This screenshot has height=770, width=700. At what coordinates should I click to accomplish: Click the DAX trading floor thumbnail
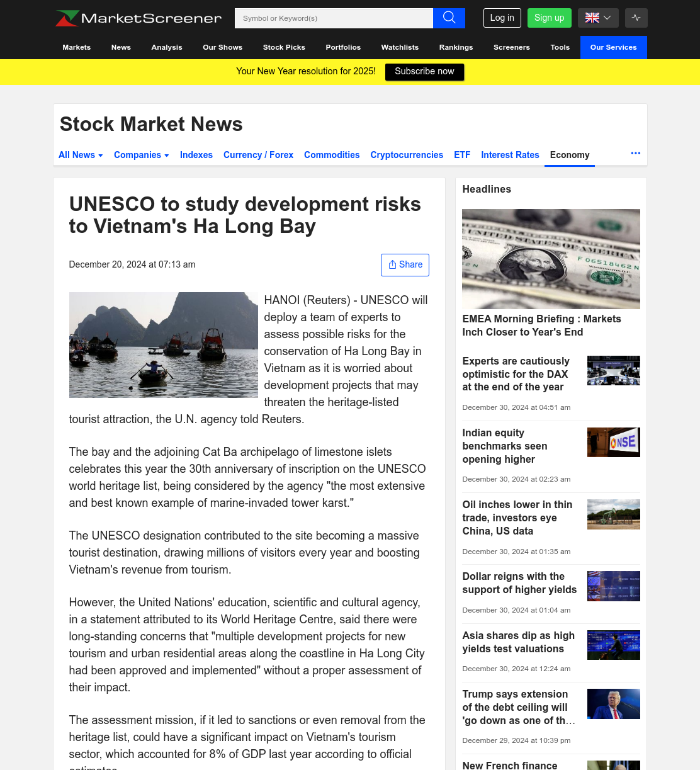click(614, 370)
